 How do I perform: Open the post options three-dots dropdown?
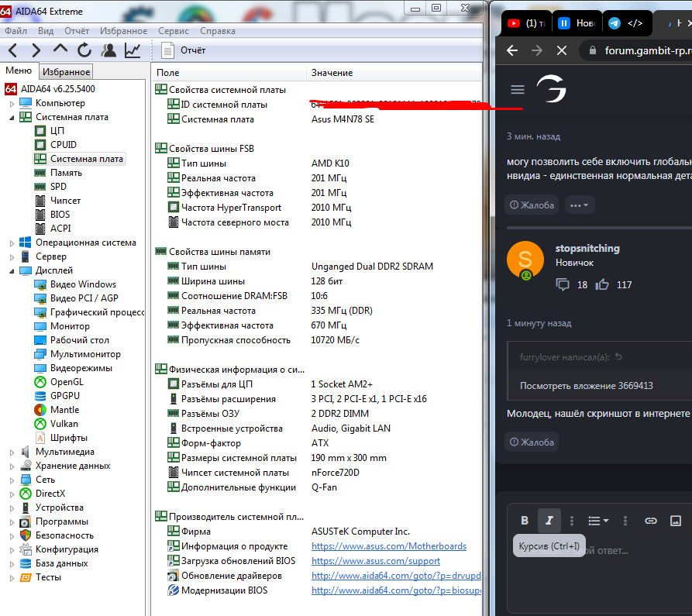[x=580, y=205]
